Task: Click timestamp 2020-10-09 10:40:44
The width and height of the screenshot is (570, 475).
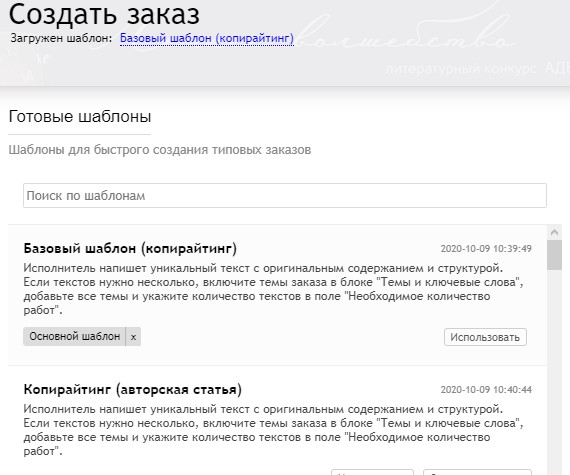Action: point(486,390)
